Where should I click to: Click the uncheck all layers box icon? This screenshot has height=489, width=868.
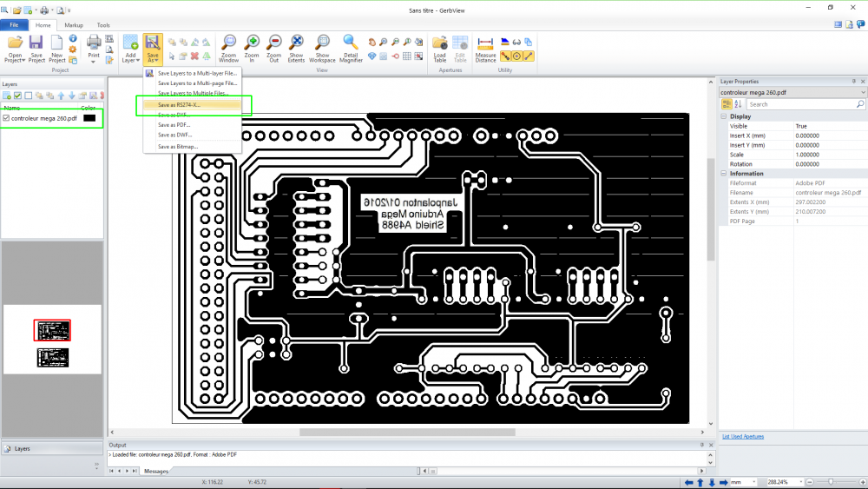pyautogui.click(x=29, y=96)
